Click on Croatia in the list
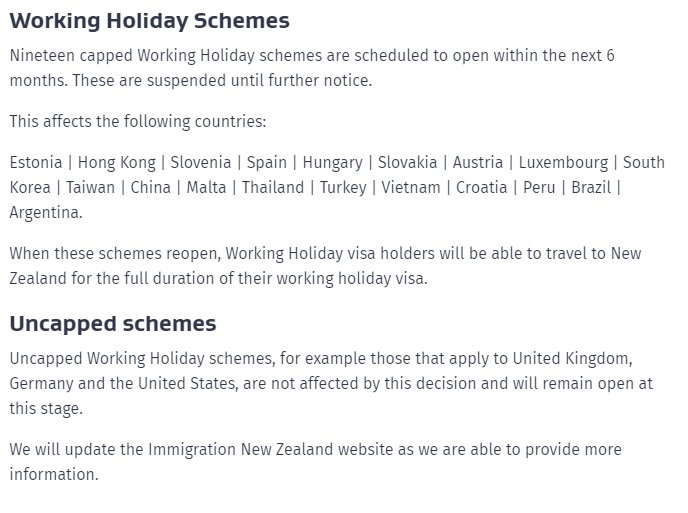Image resolution: width=688 pixels, height=513 pixels. [482, 187]
